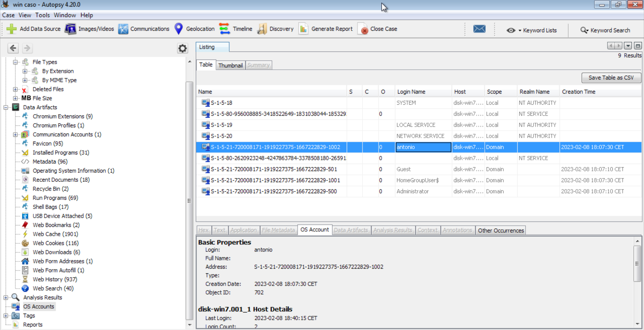Screen dimensions: 644x330
Task: Click Save Table as CSV button
Action: click(x=611, y=78)
